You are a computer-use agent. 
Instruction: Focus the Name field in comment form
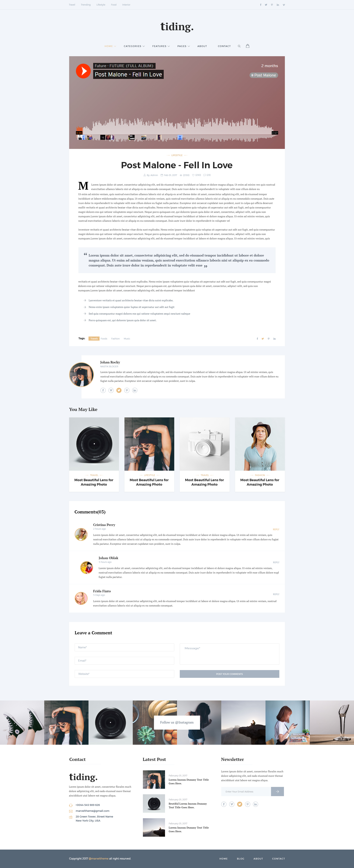tap(124, 647)
